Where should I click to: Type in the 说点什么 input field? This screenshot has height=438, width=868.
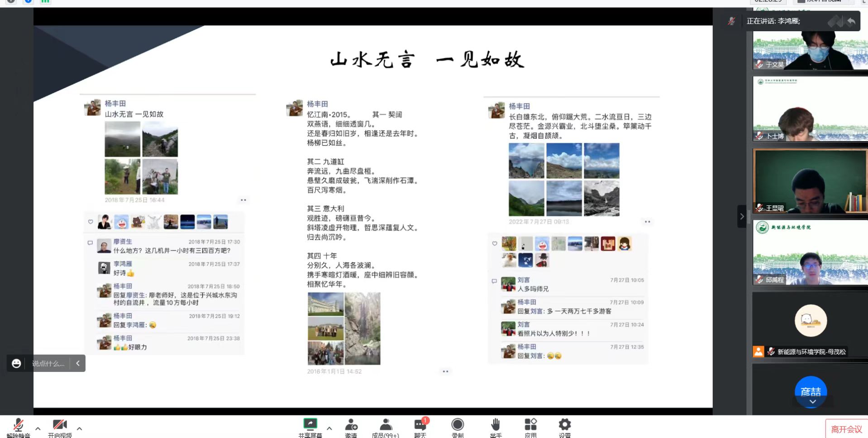48,363
